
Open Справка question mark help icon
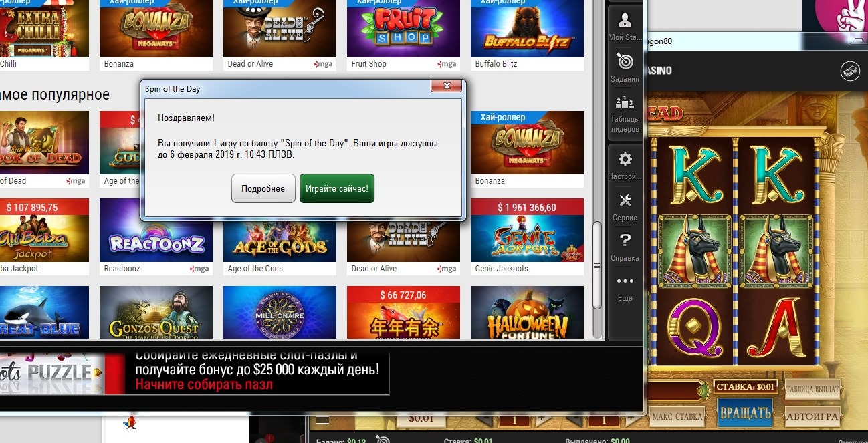[x=625, y=241]
